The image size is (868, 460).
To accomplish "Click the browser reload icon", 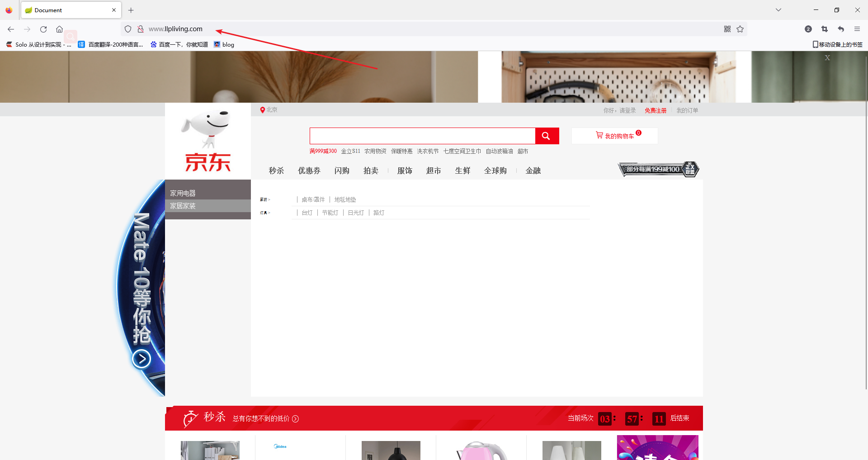I will [43, 29].
